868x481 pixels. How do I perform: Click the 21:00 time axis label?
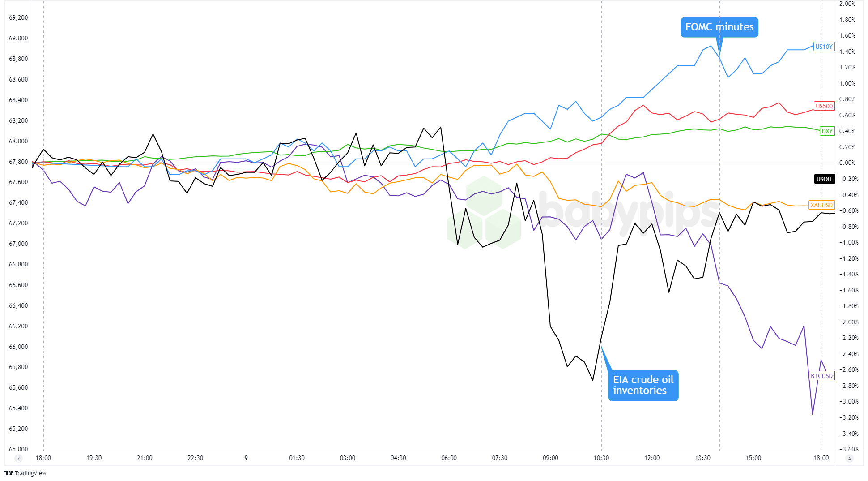coord(145,458)
